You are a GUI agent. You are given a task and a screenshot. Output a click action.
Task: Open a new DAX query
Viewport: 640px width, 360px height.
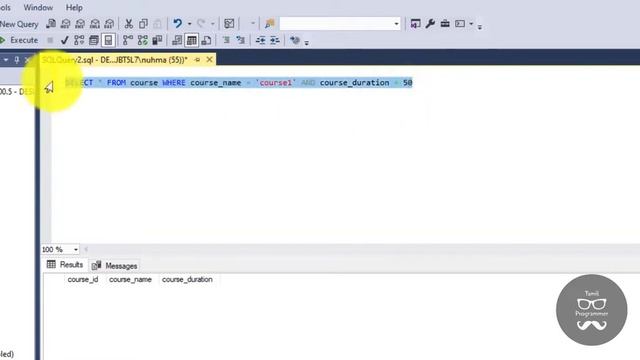(x=109, y=24)
